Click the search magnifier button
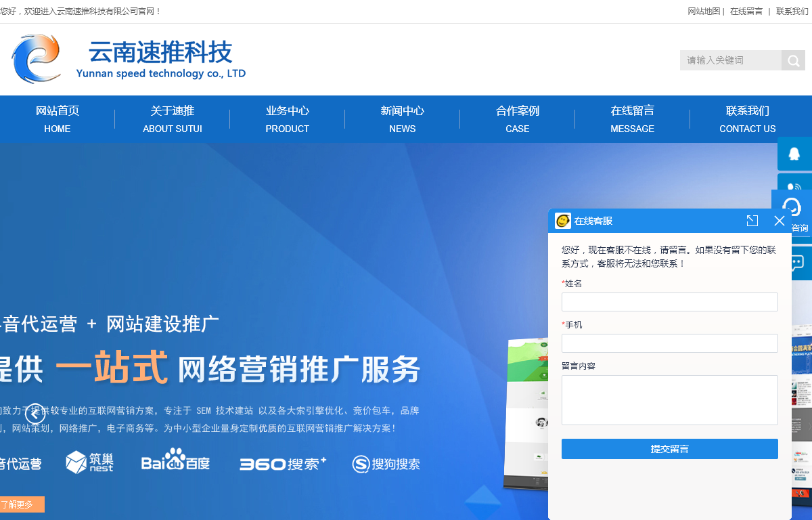The height and width of the screenshot is (520, 812). [x=793, y=60]
